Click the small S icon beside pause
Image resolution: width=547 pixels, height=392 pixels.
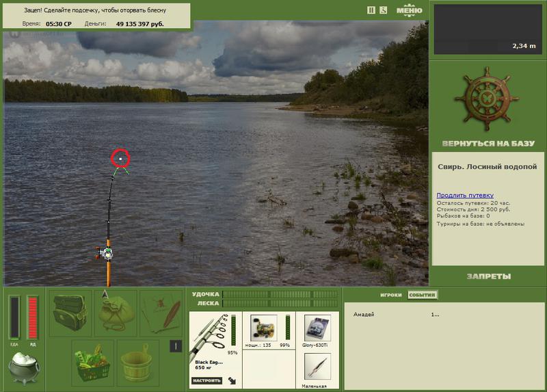(383, 10)
